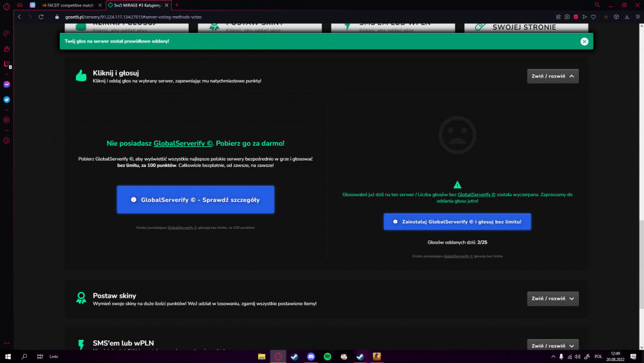Viewport: 644px width, 363px height.
Task: Open Windows taskbar search
Action: (24, 357)
